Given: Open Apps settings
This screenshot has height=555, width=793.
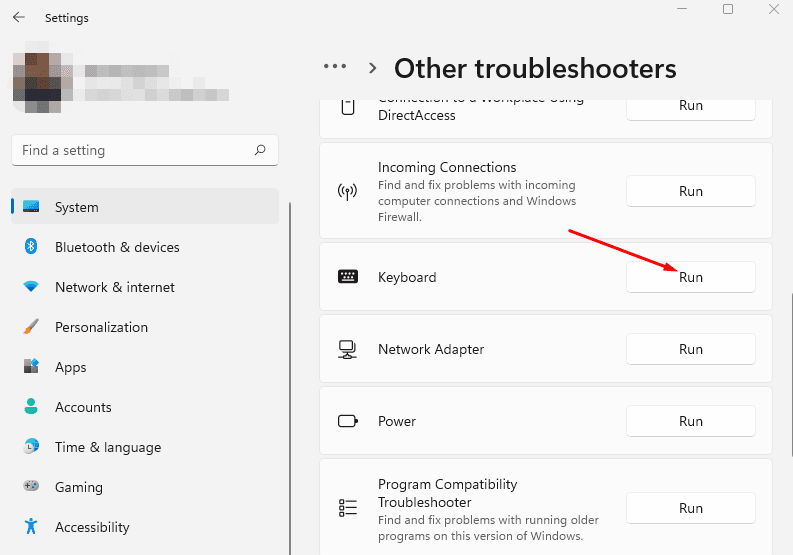Looking at the screenshot, I should pos(145,367).
